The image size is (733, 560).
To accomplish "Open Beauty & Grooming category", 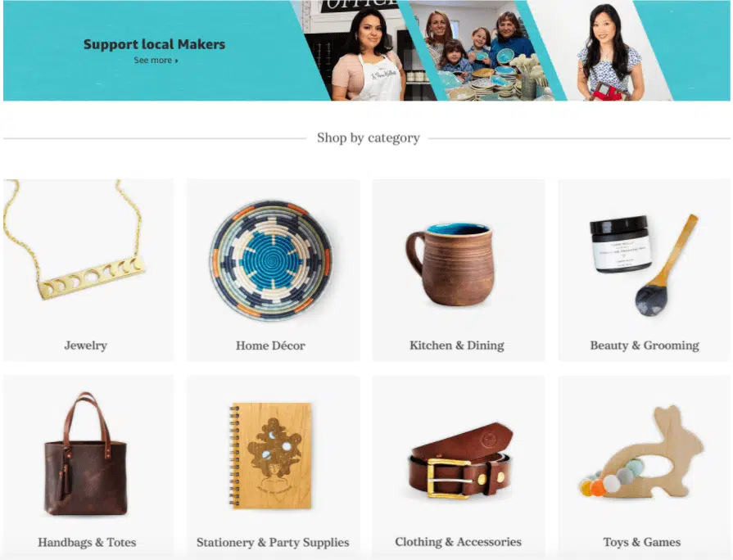I will [x=645, y=345].
